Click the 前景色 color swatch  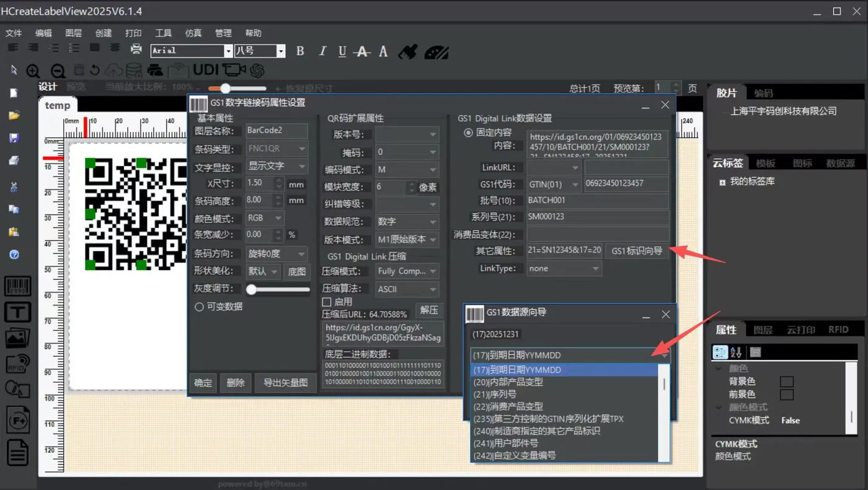point(787,395)
